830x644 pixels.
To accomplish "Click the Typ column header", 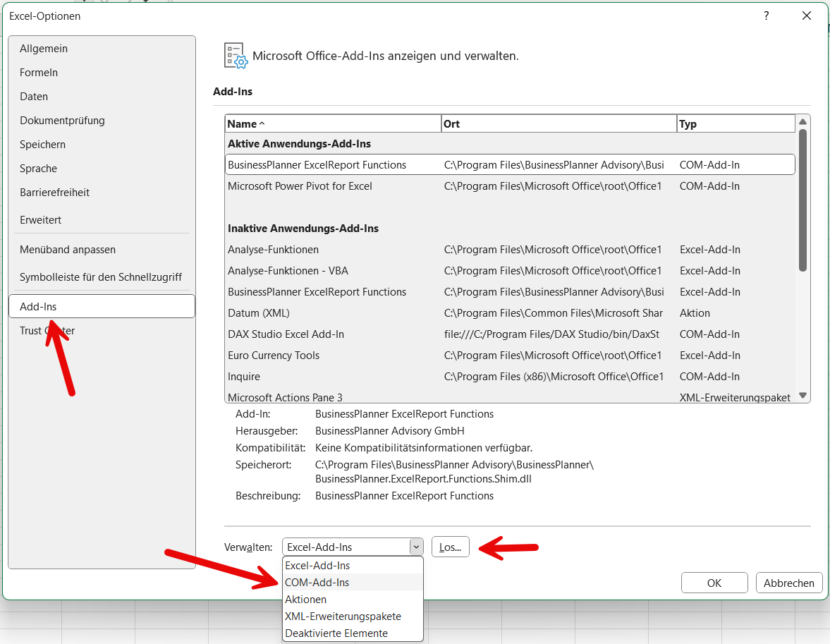I will (x=736, y=123).
